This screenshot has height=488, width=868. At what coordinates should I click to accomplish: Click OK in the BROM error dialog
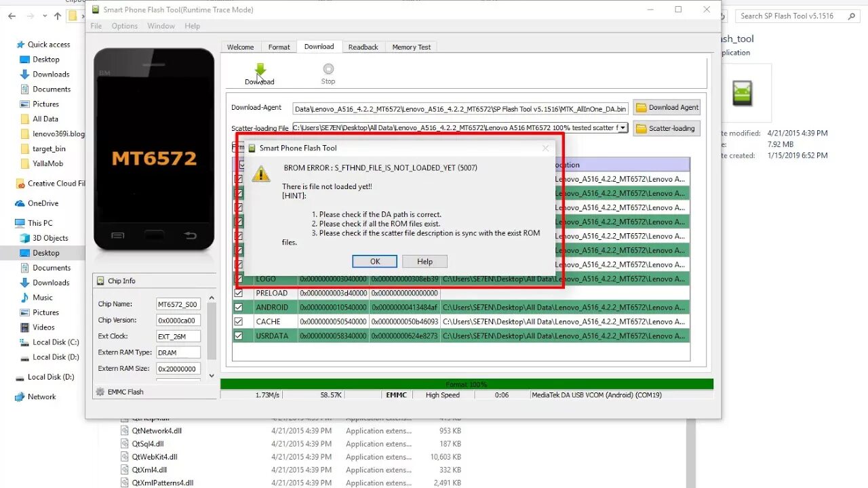tap(375, 262)
